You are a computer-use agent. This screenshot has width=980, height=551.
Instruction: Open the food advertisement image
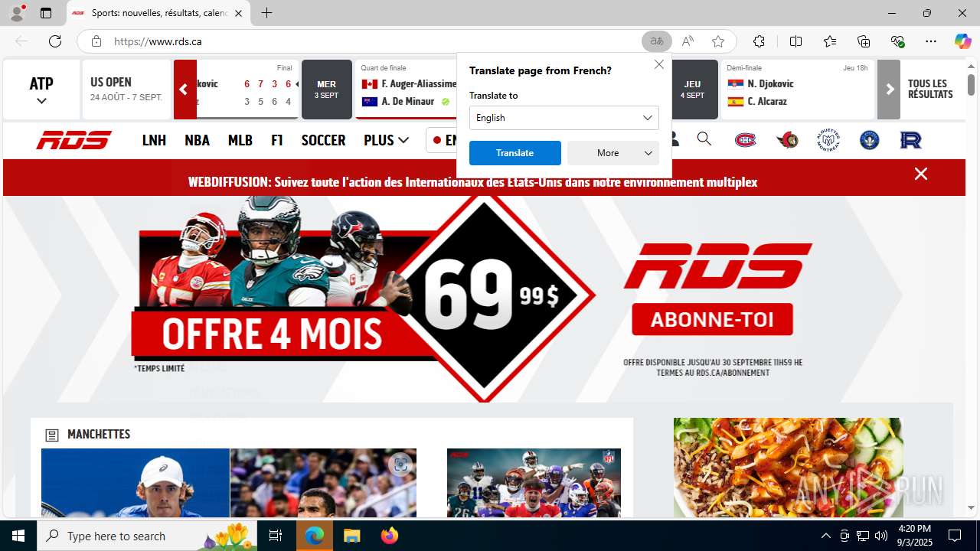(x=789, y=468)
